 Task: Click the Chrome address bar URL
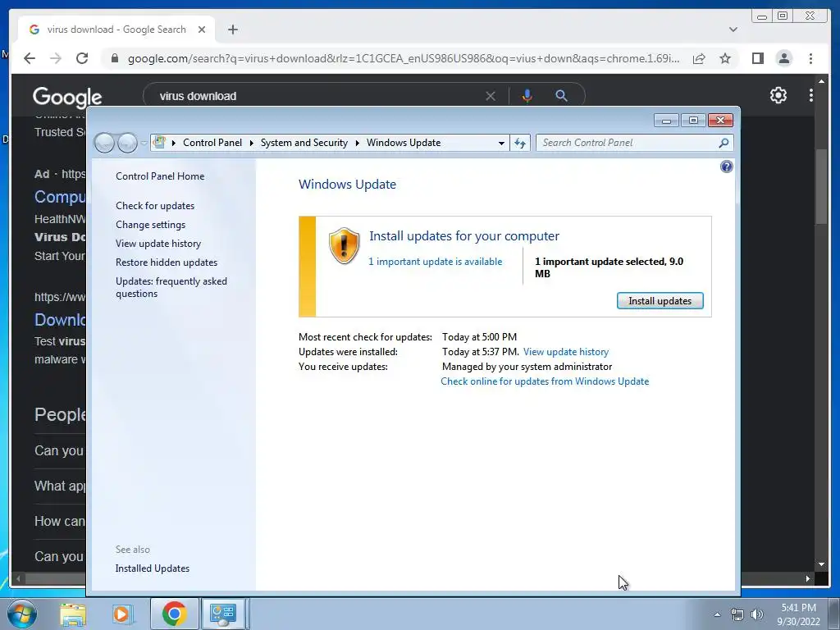point(404,58)
